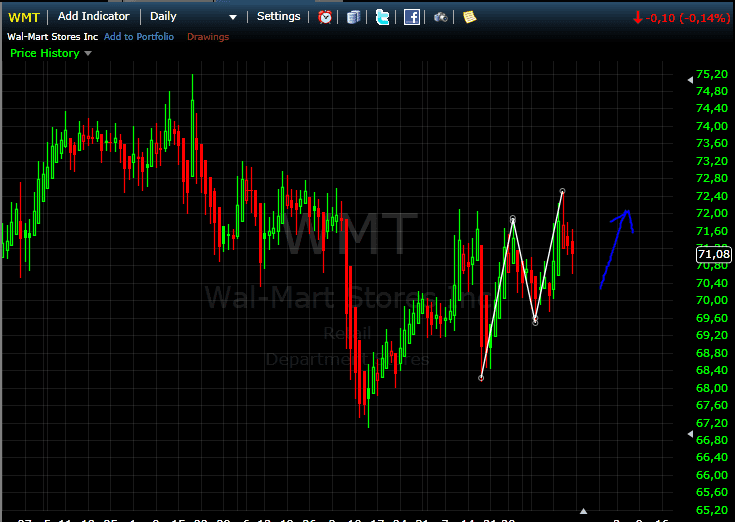Share the chart via the Facebook icon

(x=412, y=17)
